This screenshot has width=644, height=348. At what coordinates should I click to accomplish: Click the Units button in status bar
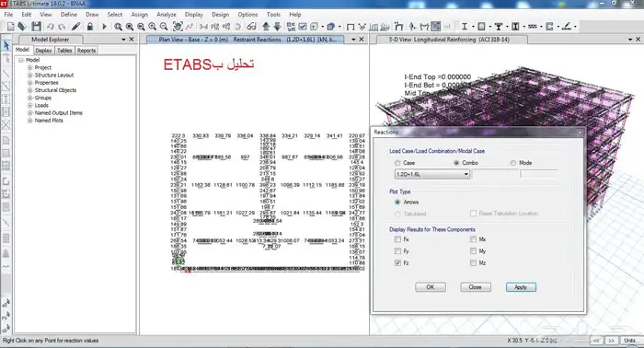click(x=630, y=341)
